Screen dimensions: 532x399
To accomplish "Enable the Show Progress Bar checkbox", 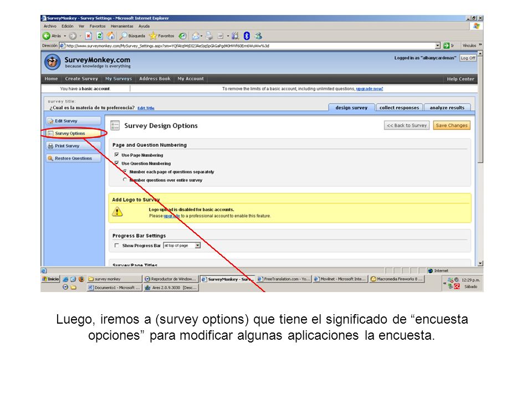I will pyautogui.click(x=117, y=245).
